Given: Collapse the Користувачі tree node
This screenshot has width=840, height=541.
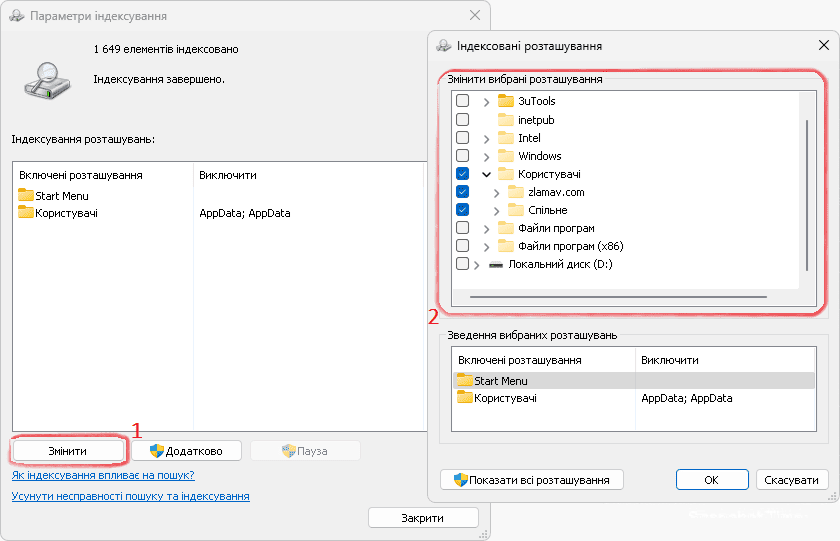Looking at the screenshot, I should pyautogui.click(x=486, y=174).
